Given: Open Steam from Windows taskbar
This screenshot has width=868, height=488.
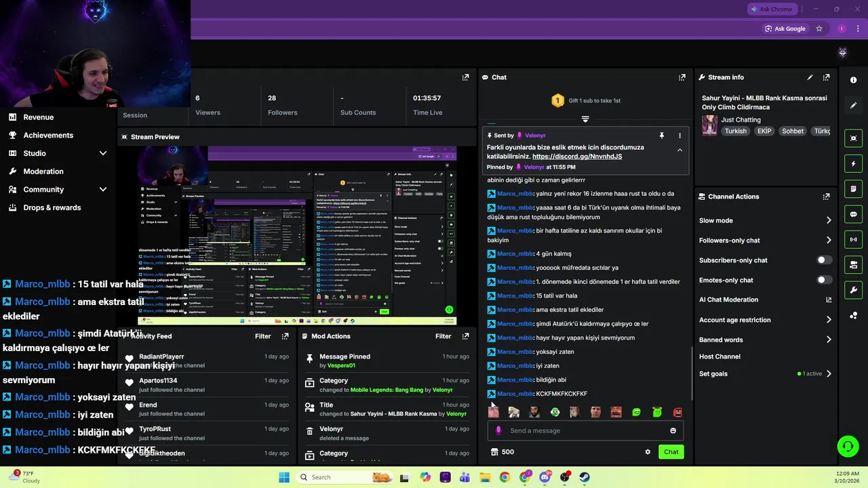Looking at the screenshot, I should (585, 477).
